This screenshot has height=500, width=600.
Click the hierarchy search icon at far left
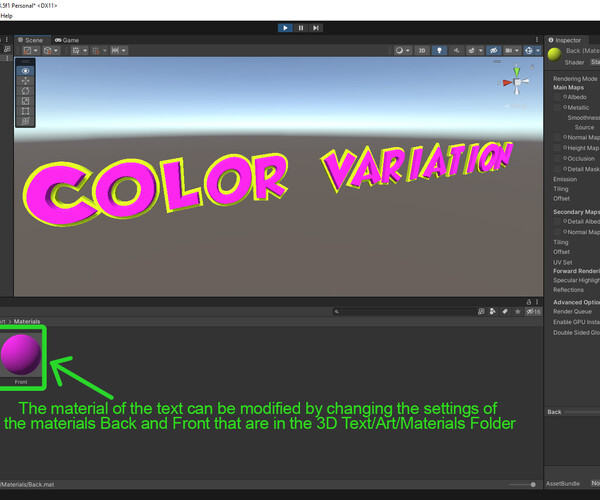pyautogui.click(x=7, y=49)
